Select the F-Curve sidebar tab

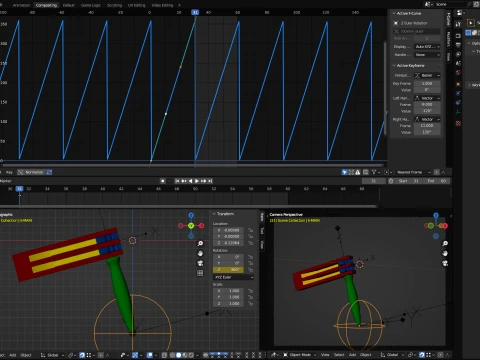tap(449, 19)
